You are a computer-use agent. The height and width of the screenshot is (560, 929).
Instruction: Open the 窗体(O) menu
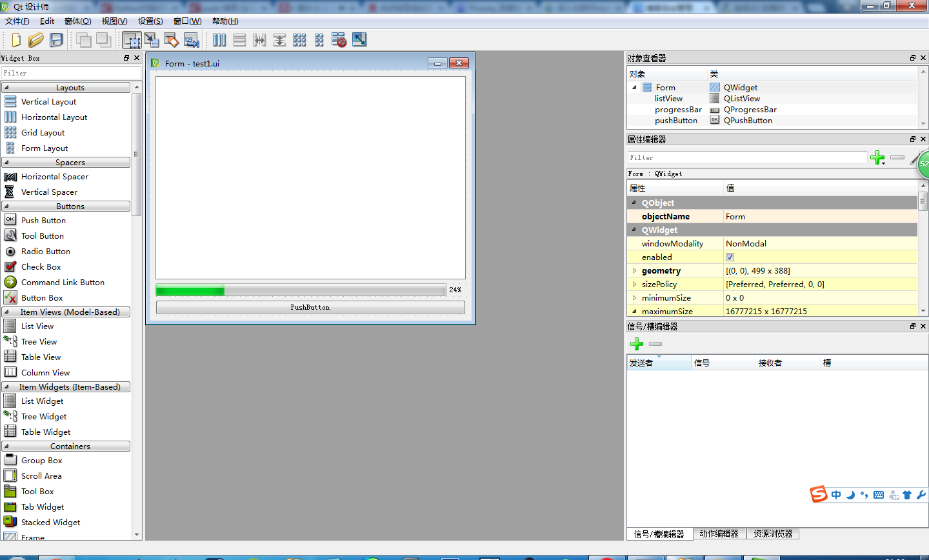78,21
